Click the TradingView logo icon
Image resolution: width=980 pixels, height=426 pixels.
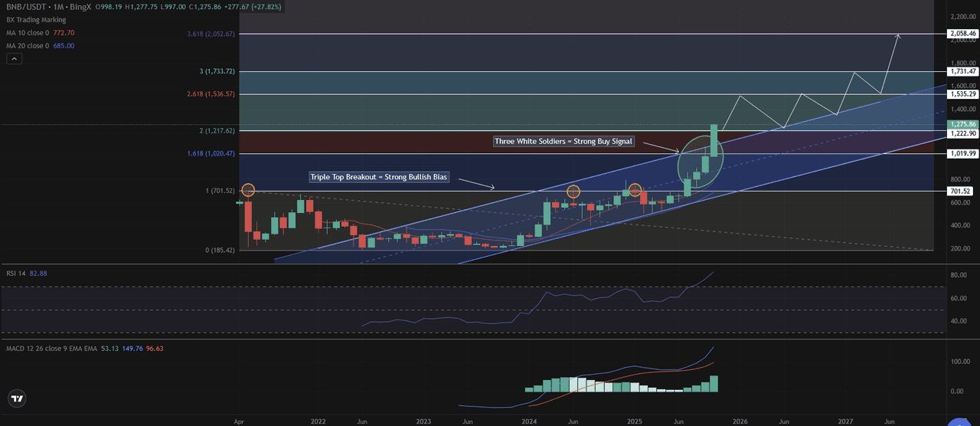click(17, 398)
